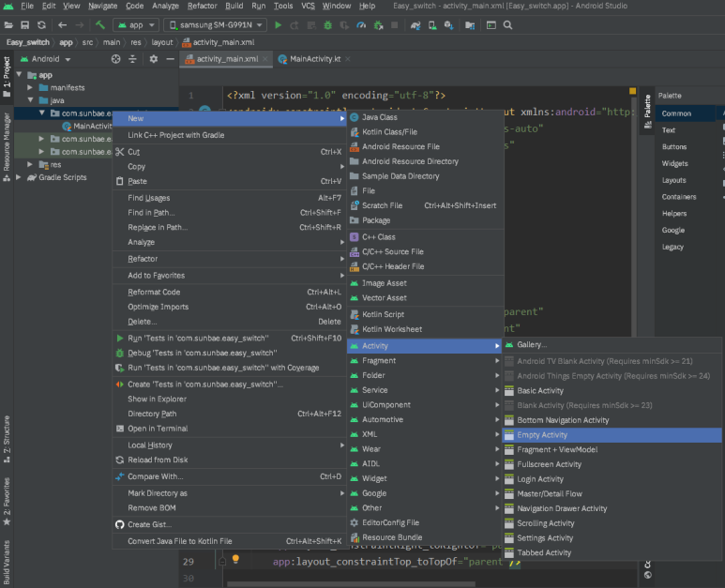Click Collapse All icon in Project panel
725x588 pixels.
tap(132, 59)
